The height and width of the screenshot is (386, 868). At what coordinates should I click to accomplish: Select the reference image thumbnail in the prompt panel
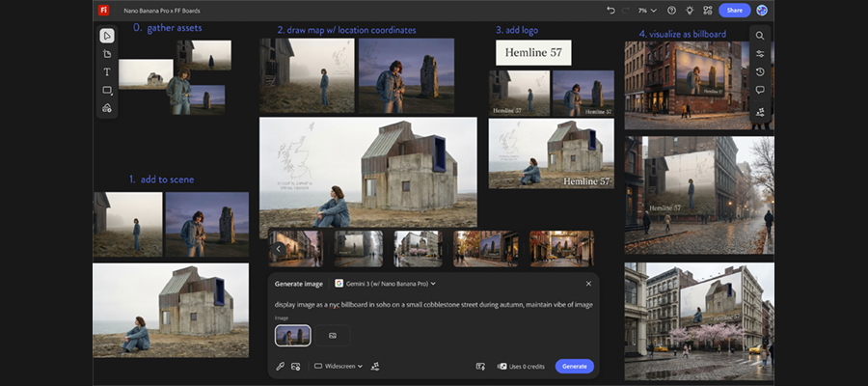coord(293,336)
